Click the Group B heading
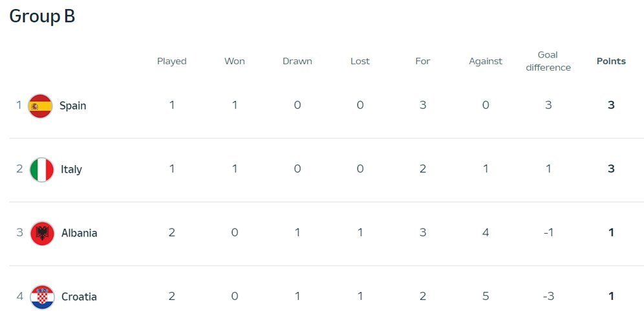Image resolution: width=644 pixels, height=327 pixels. [42, 16]
